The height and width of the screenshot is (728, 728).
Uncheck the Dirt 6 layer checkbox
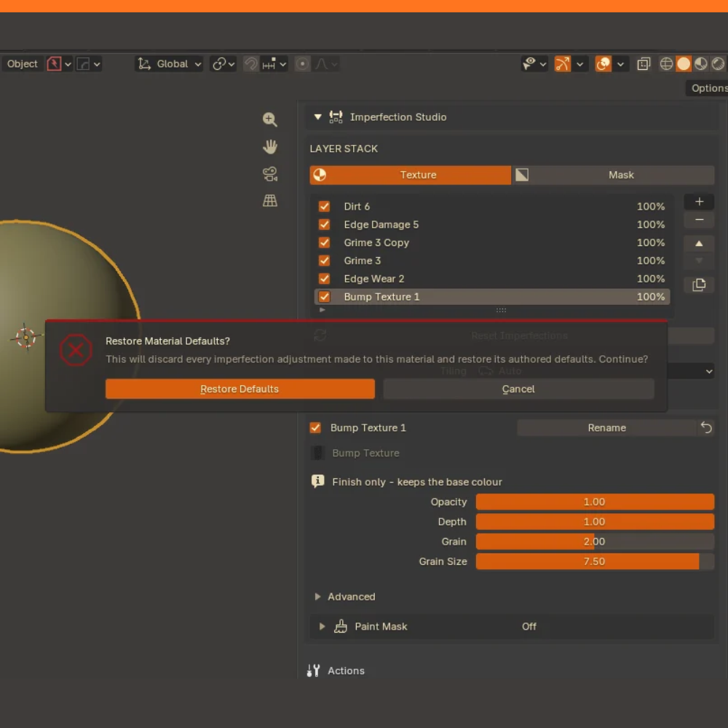click(x=324, y=206)
